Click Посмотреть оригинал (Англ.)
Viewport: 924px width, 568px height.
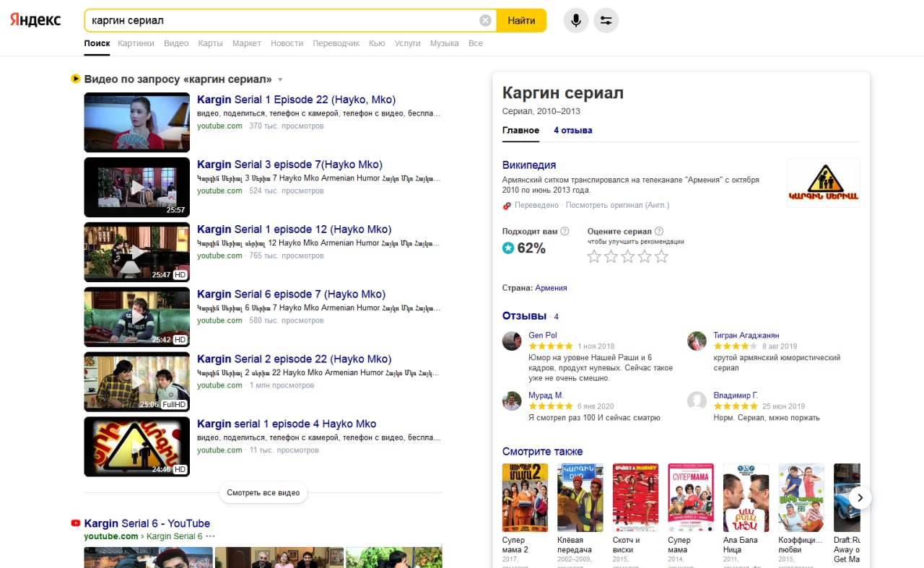pyautogui.click(x=618, y=206)
